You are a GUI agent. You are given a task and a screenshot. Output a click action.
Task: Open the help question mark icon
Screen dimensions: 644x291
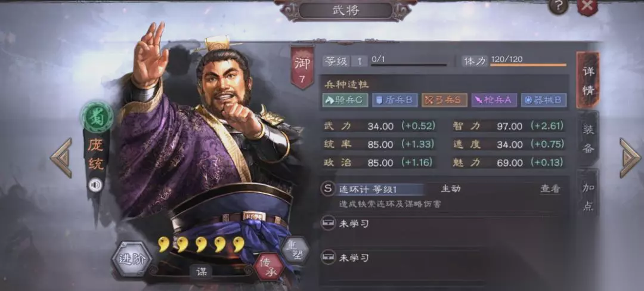pos(558,6)
